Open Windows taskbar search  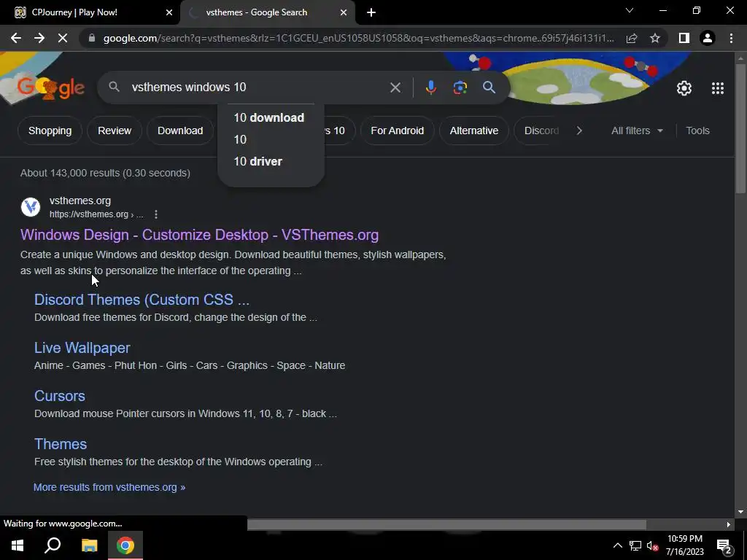(53, 545)
